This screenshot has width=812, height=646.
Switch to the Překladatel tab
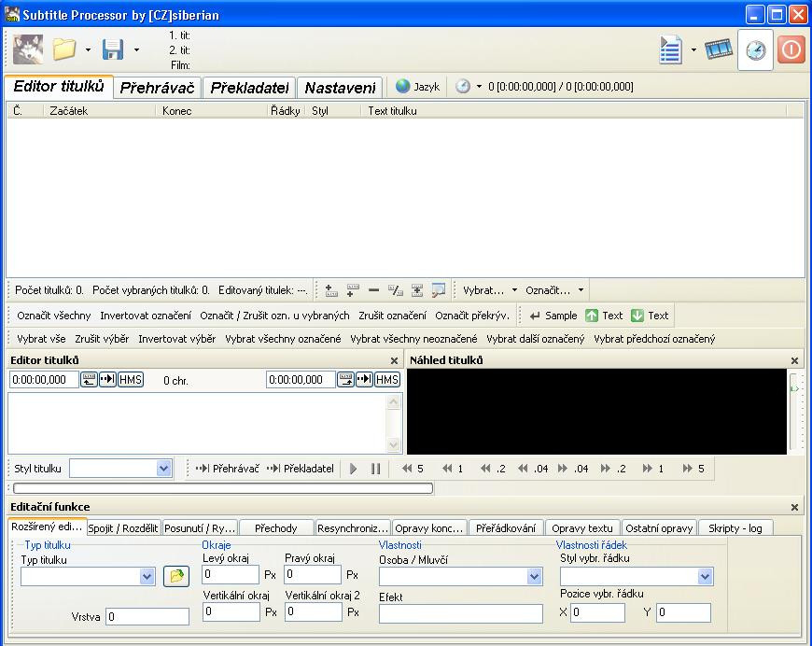coord(249,88)
